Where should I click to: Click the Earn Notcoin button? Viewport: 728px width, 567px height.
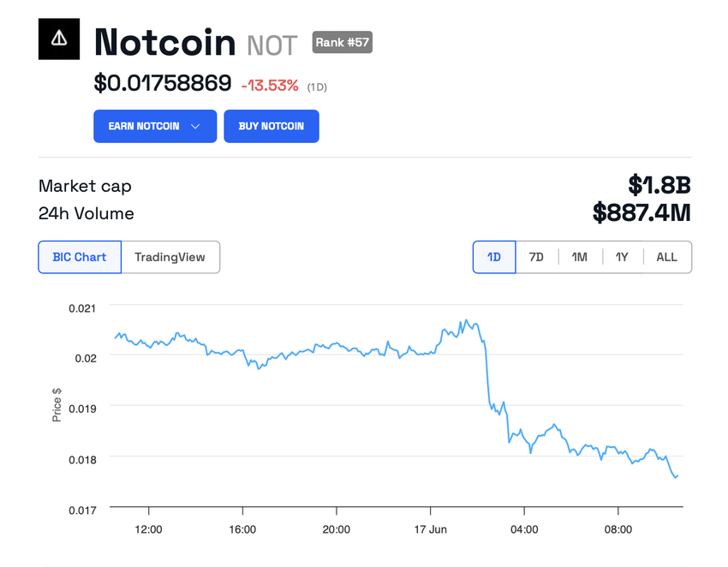(144, 126)
